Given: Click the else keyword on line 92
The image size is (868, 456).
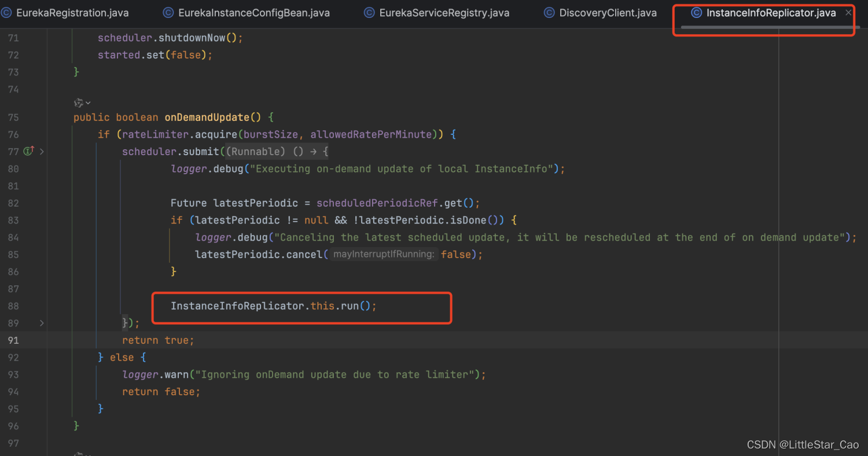Looking at the screenshot, I should click(122, 358).
